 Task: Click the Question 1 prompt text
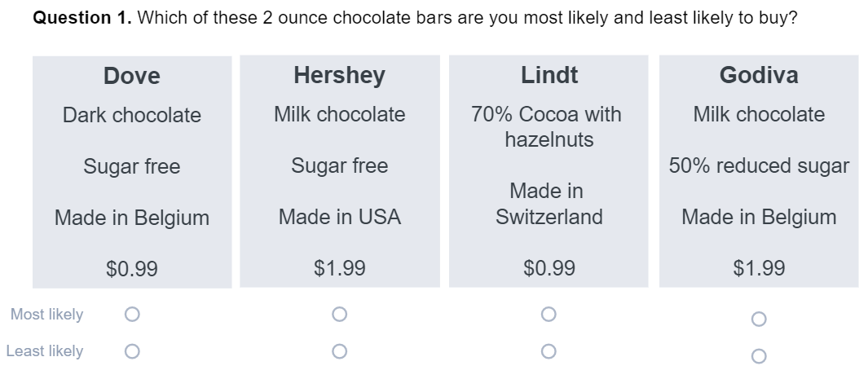click(415, 18)
